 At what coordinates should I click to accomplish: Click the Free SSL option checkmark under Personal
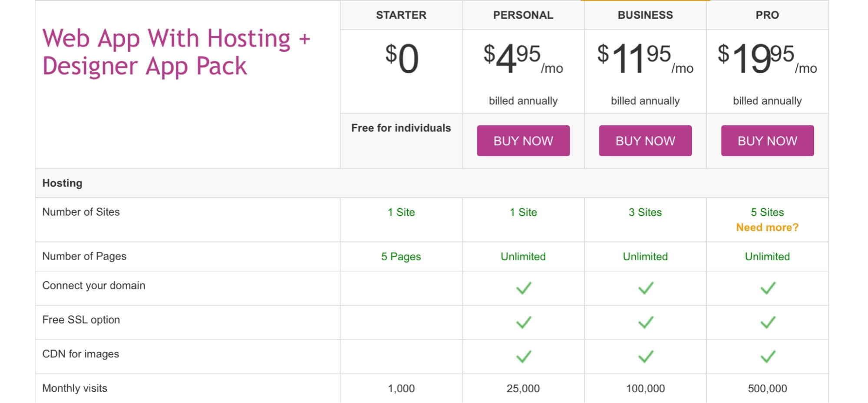tap(524, 322)
